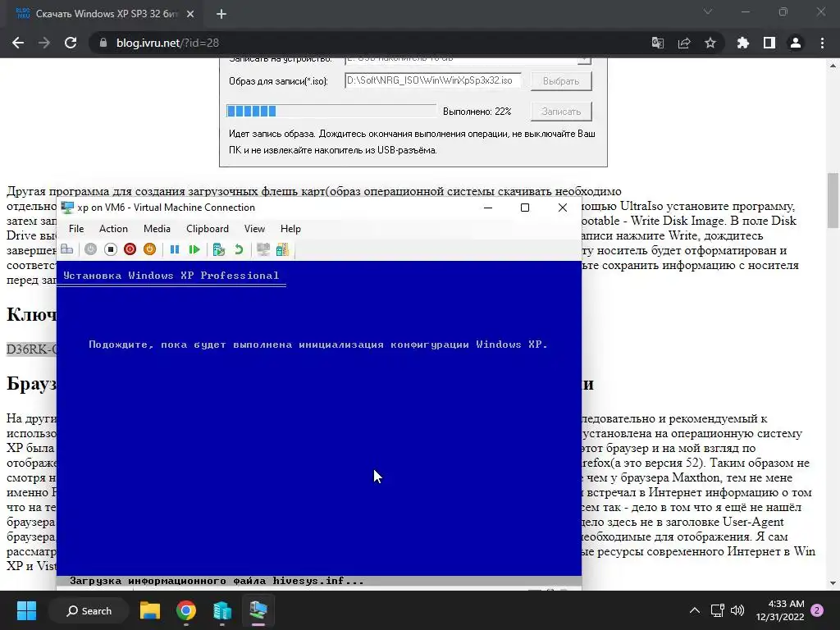Screen dimensions: 840x630
Task: Go back in Chrome
Action: coord(18,43)
